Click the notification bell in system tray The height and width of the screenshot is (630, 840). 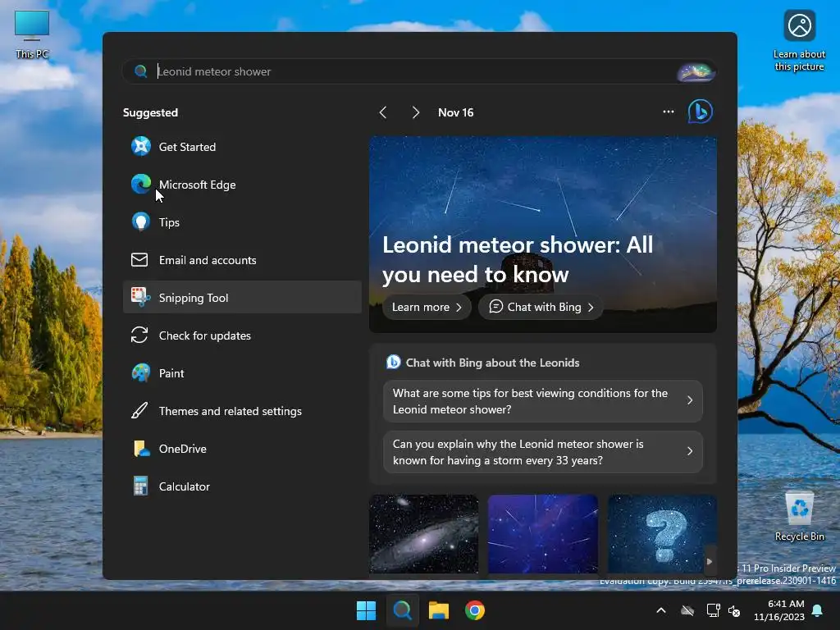(x=818, y=610)
